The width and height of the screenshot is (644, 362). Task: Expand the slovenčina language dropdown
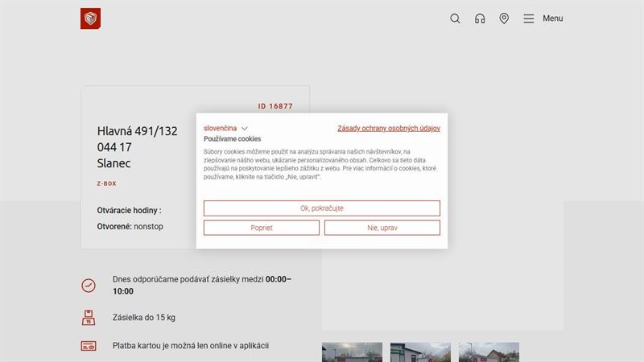click(x=225, y=128)
